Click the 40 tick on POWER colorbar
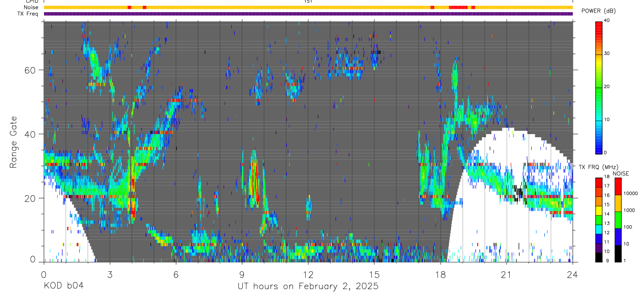This screenshot has height=297, width=644. pyautogui.click(x=608, y=20)
